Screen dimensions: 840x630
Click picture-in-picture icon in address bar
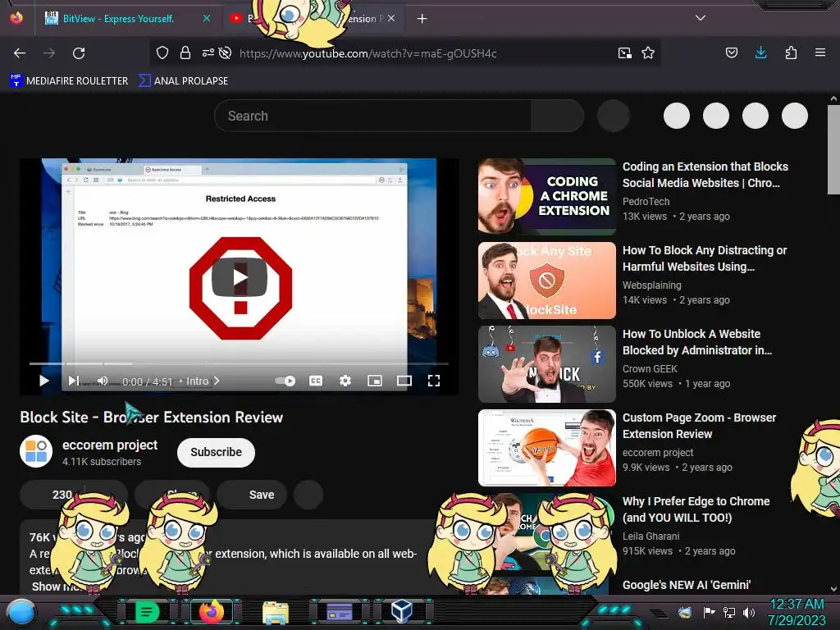624,52
